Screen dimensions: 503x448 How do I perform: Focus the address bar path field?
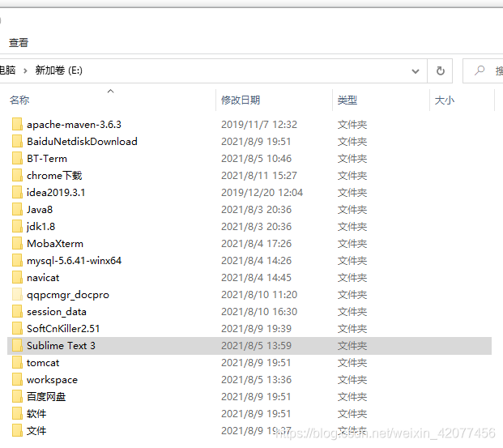pos(211,70)
